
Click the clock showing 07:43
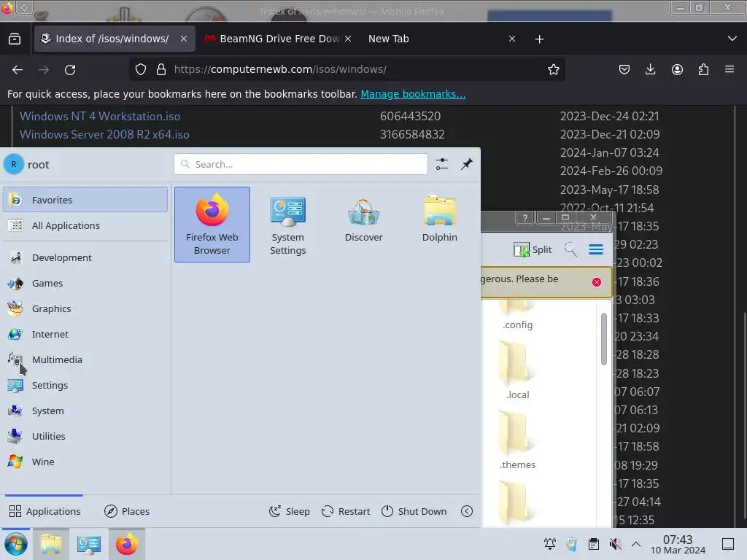(678, 544)
